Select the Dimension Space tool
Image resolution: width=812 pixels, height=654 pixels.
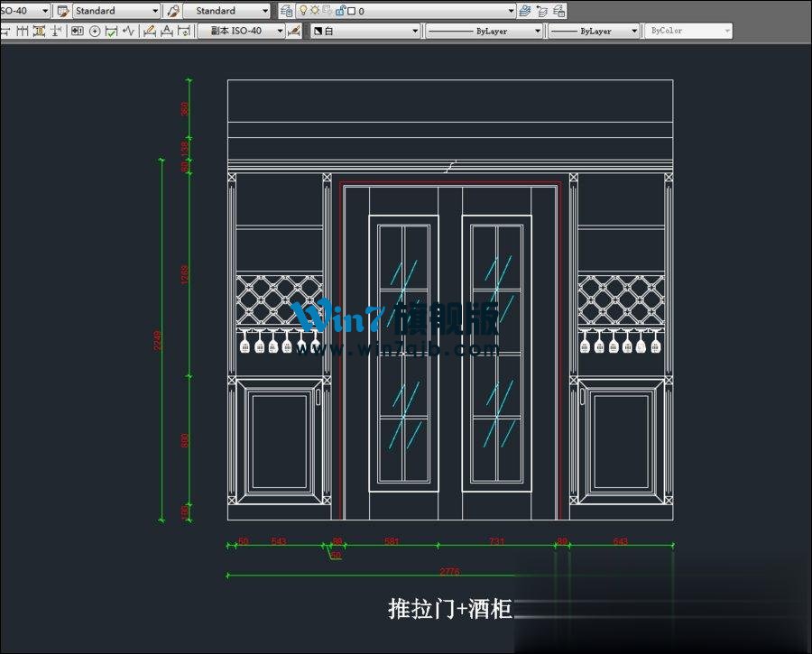click(39, 31)
